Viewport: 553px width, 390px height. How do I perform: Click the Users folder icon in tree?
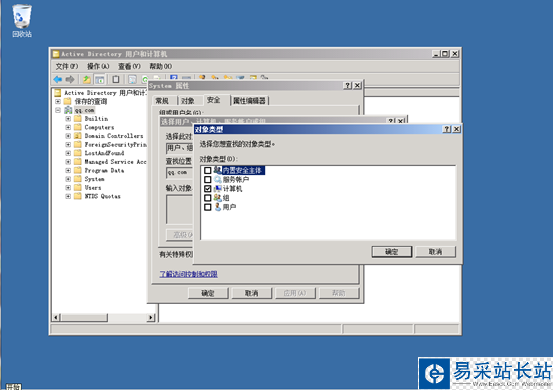(78, 188)
